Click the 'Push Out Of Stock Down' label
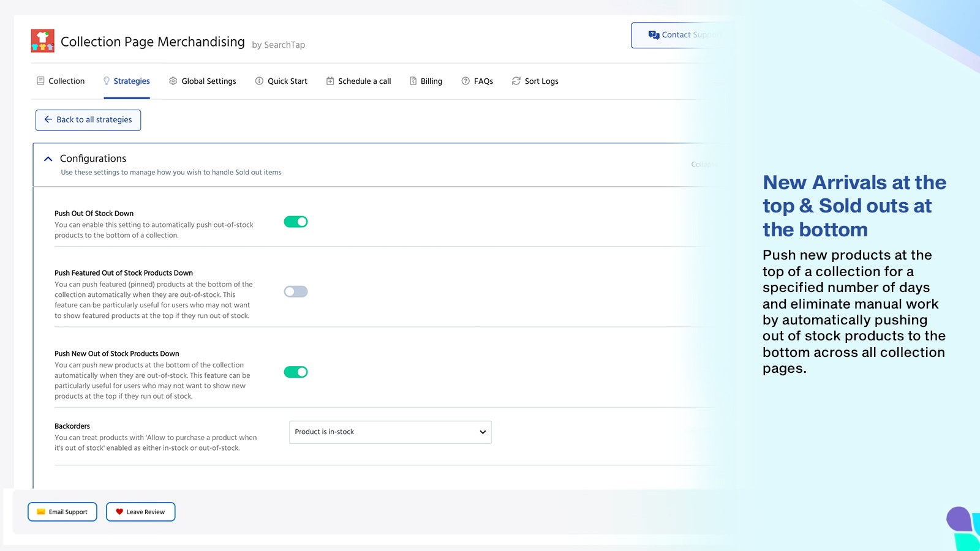Viewport: 980px width, 551px height. 94,214
